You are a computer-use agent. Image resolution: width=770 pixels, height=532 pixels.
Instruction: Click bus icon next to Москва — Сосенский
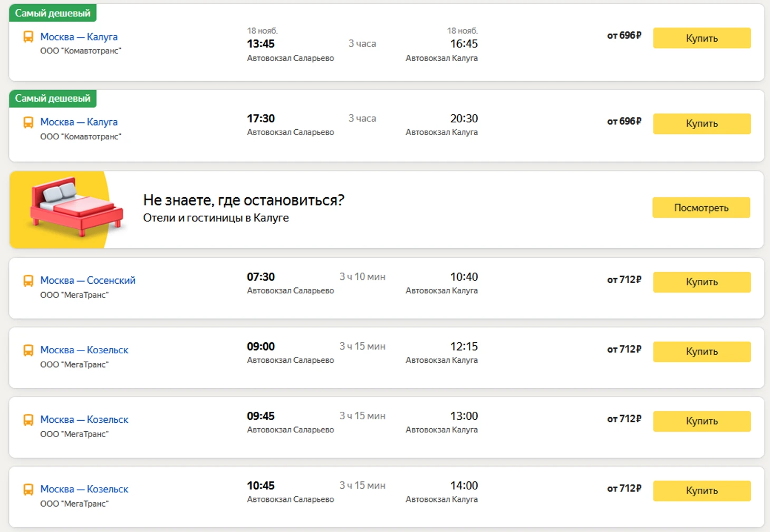[28, 280]
